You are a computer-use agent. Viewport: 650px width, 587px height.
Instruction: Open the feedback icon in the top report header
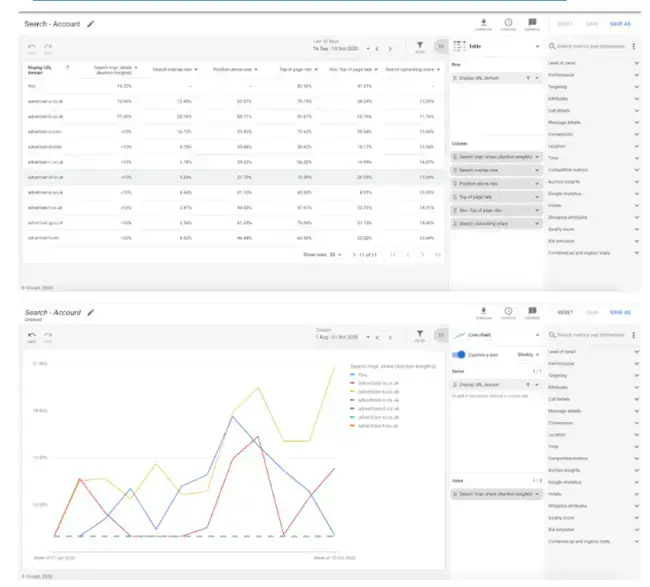(532, 22)
